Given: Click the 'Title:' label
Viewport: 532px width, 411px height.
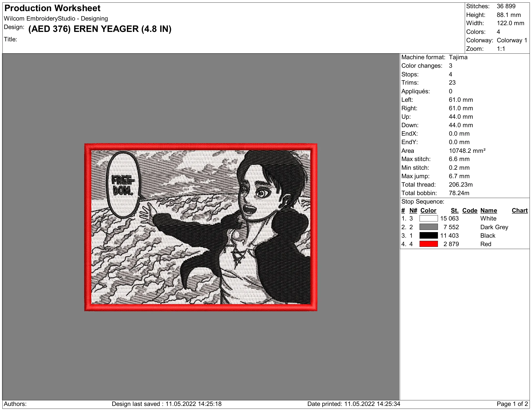Looking at the screenshot, I should (10, 39).
